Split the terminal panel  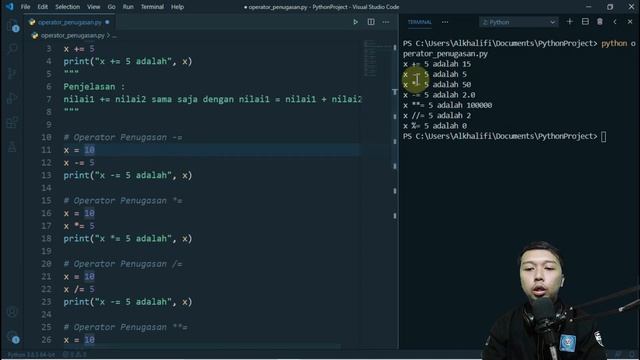point(585,22)
